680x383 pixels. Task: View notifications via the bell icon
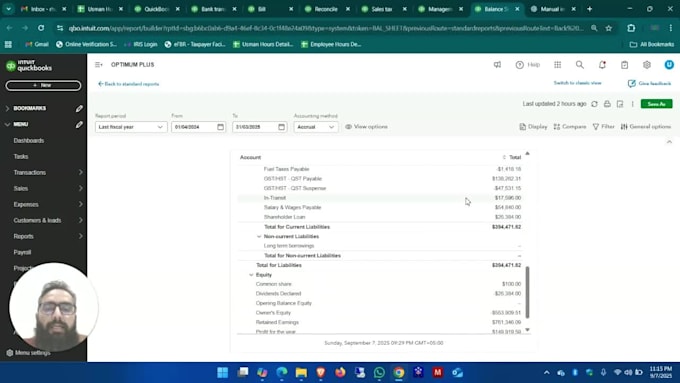(602, 65)
